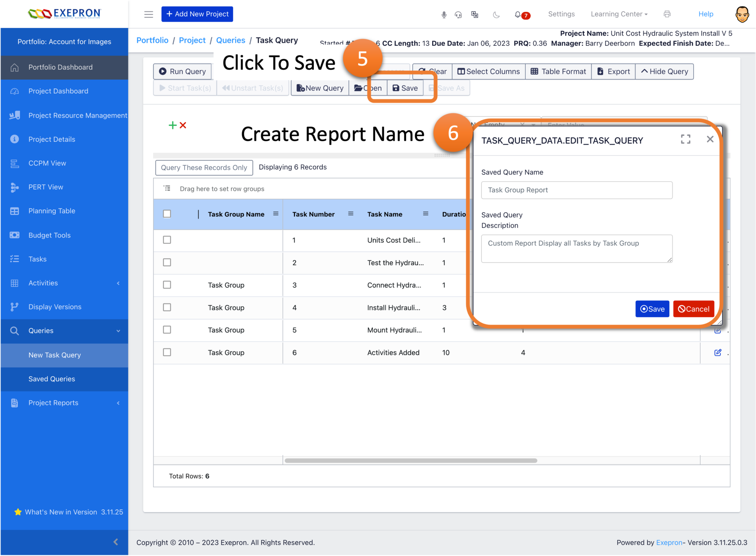This screenshot has height=556, width=756.
Task: Enable dark mode via the moon icon
Action: click(496, 14)
